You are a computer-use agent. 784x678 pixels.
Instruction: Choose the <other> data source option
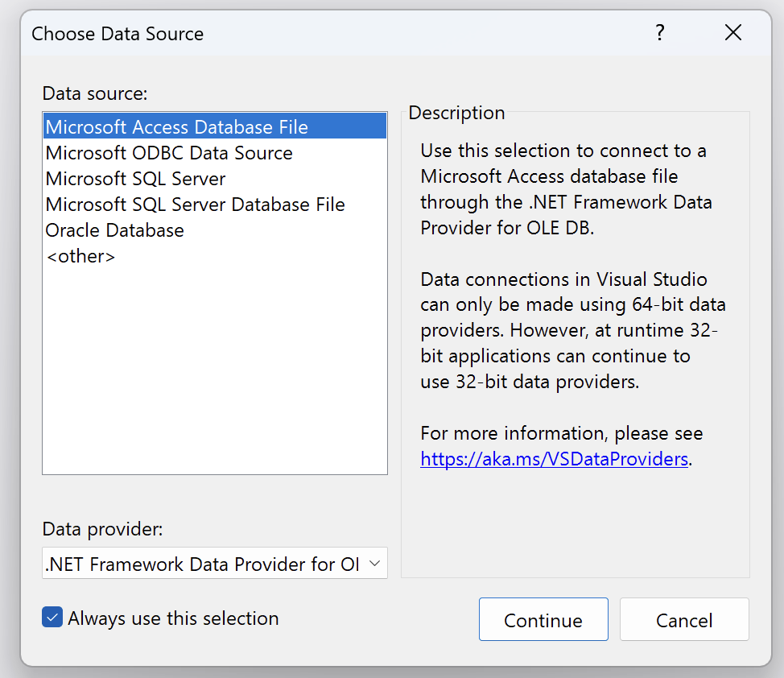(x=214, y=256)
